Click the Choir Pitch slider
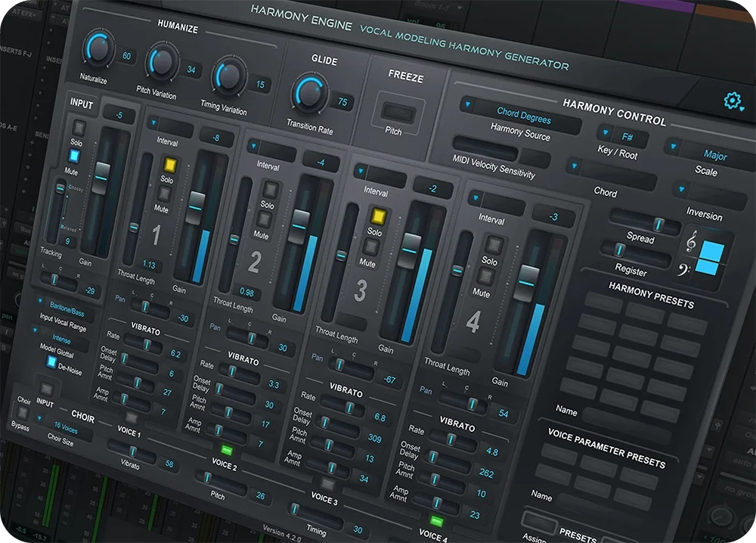The width and height of the screenshot is (756, 543). click(x=220, y=482)
